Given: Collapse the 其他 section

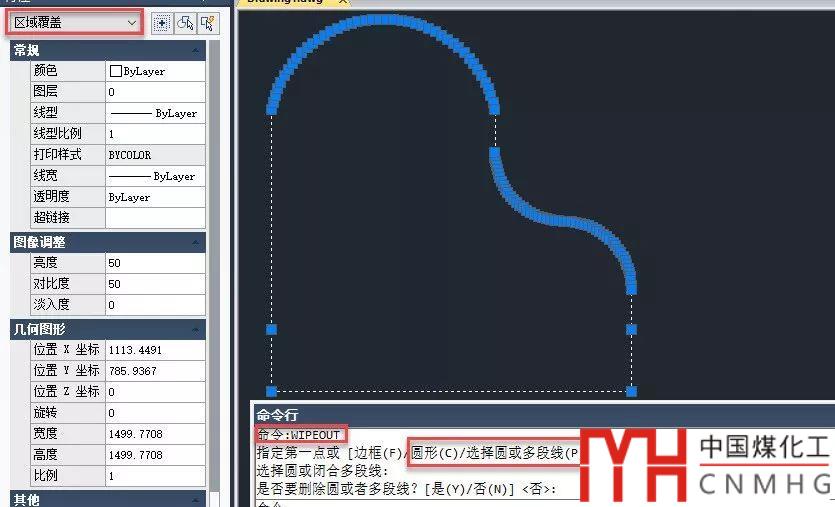Looking at the screenshot, I should coord(198,498).
